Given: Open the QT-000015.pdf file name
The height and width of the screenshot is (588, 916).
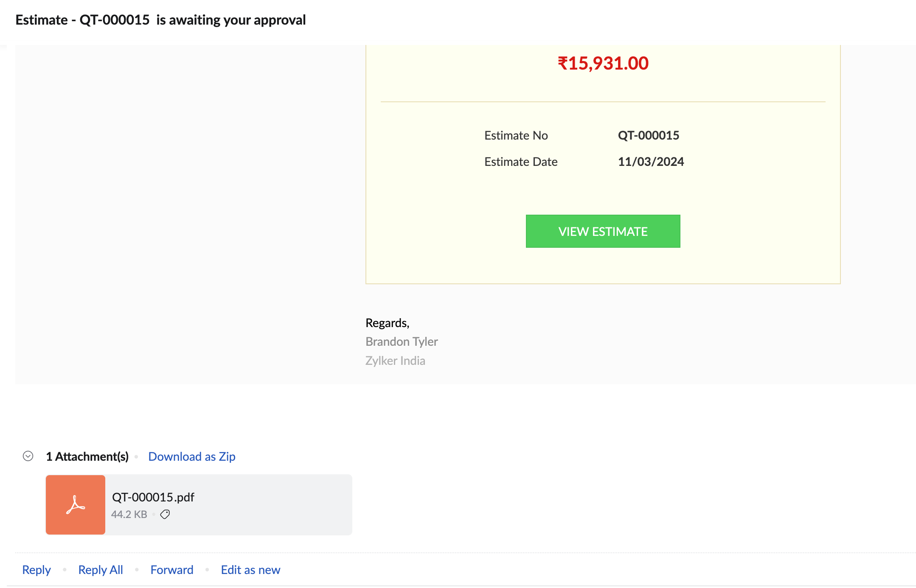Looking at the screenshot, I should point(153,497).
